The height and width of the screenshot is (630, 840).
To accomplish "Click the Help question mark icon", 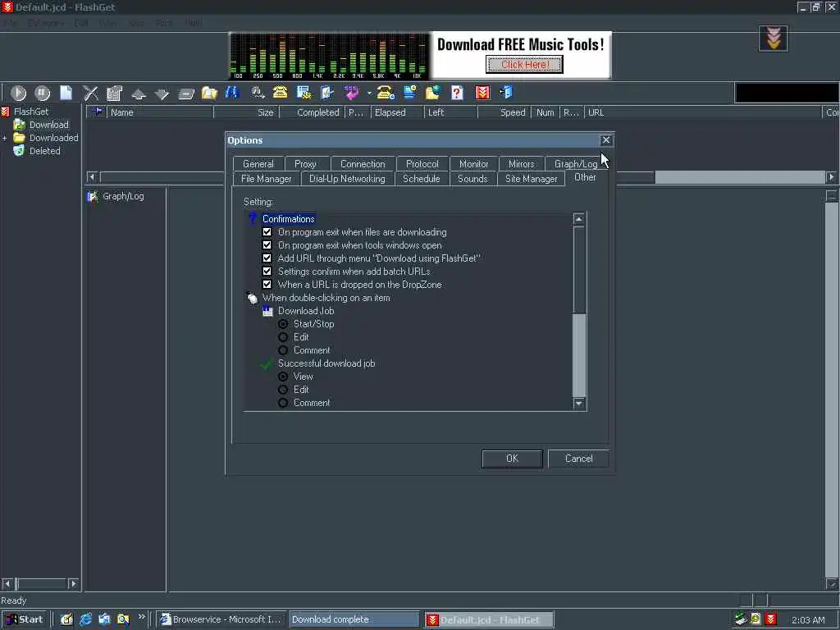I will click(457, 94).
